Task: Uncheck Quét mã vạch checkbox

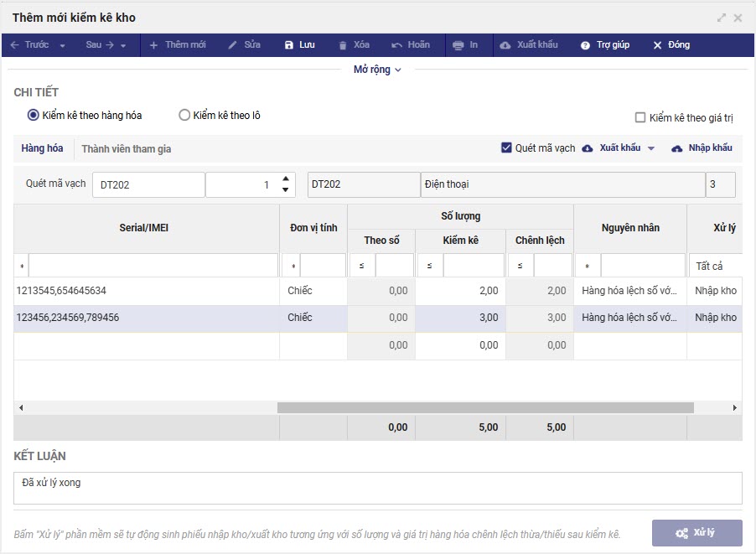Action: (506, 148)
